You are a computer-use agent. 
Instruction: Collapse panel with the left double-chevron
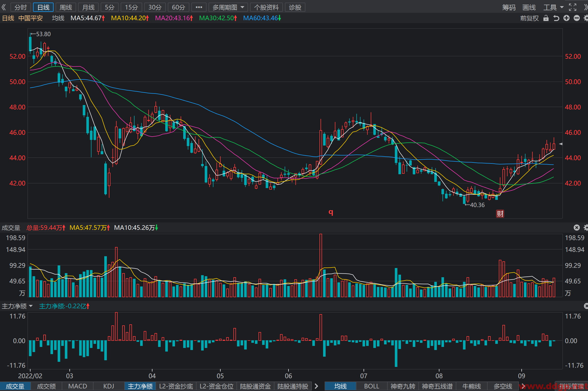point(4,7)
